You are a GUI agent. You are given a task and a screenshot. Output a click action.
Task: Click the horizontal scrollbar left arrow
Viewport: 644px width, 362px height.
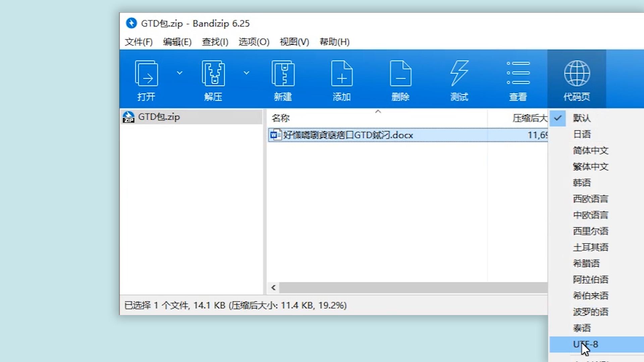click(x=273, y=288)
